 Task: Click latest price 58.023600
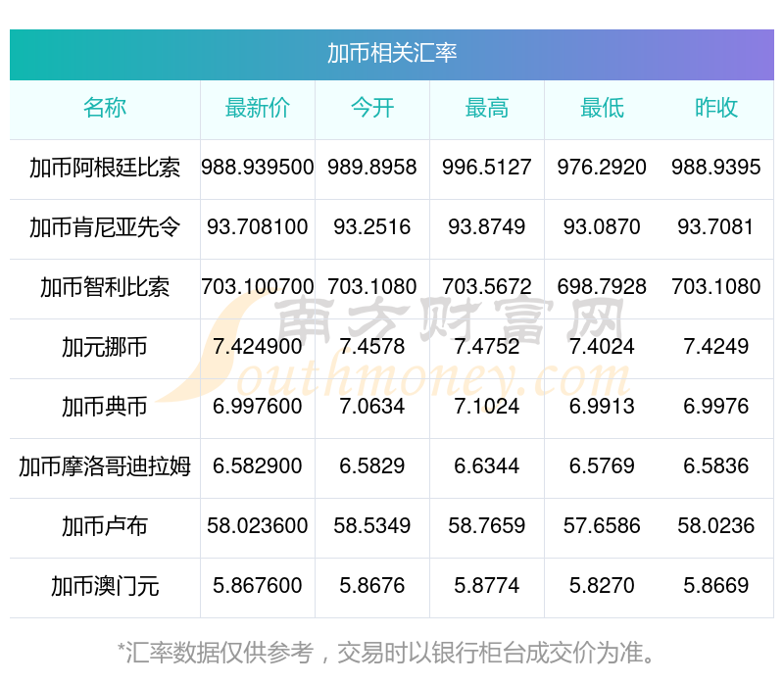[257, 526]
